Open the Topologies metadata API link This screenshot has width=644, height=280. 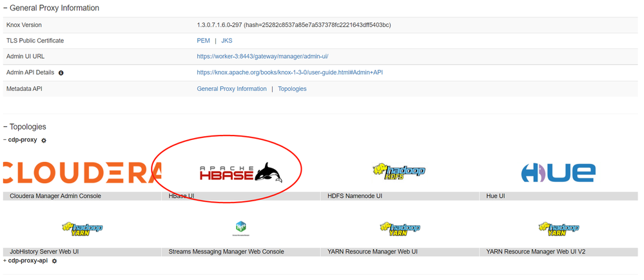pos(292,89)
